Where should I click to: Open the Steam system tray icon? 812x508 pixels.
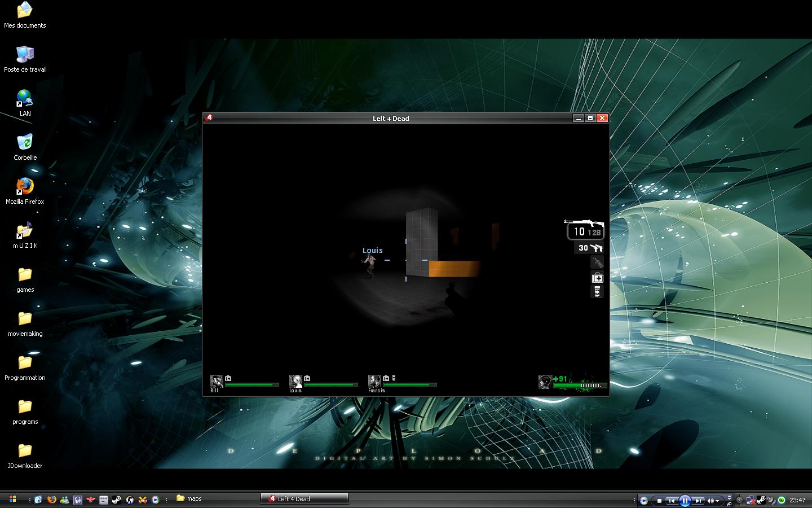point(761,500)
